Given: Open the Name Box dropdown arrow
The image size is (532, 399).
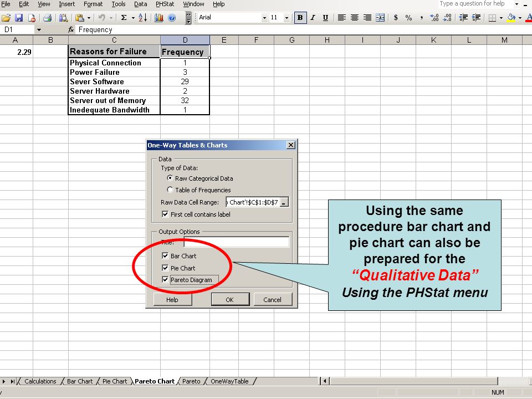Looking at the screenshot, I should click(x=39, y=30).
